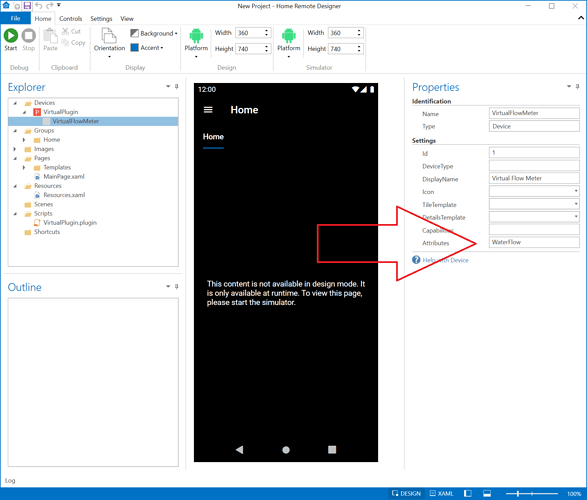
Task: Select MainPage.xaml in Explorer tree
Action: (64, 176)
